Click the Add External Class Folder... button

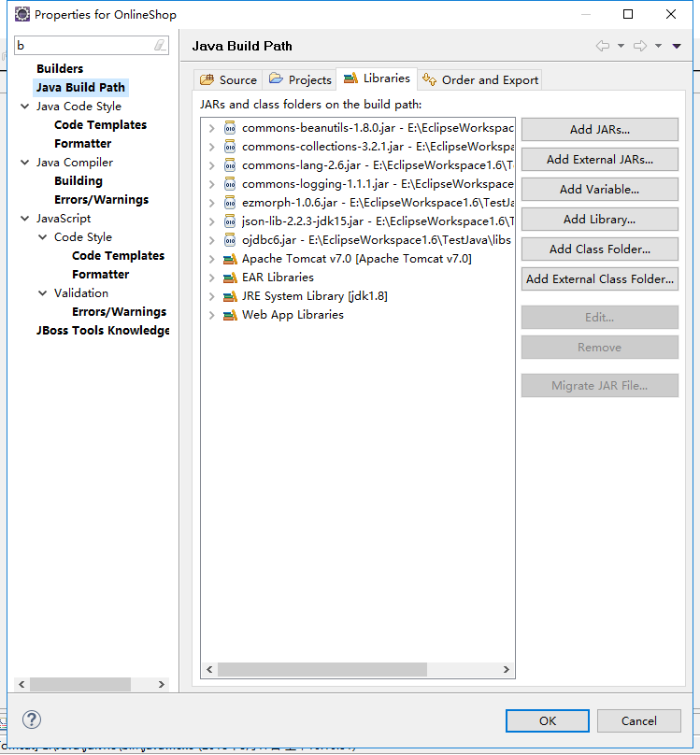click(x=599, y=278)
